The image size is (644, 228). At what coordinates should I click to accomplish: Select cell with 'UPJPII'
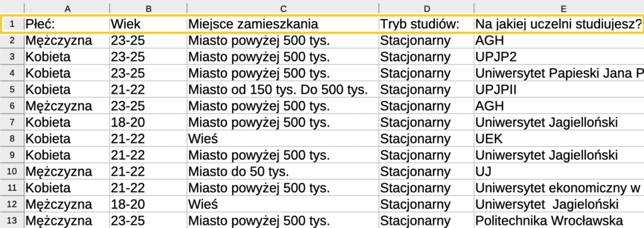point(558,89)
